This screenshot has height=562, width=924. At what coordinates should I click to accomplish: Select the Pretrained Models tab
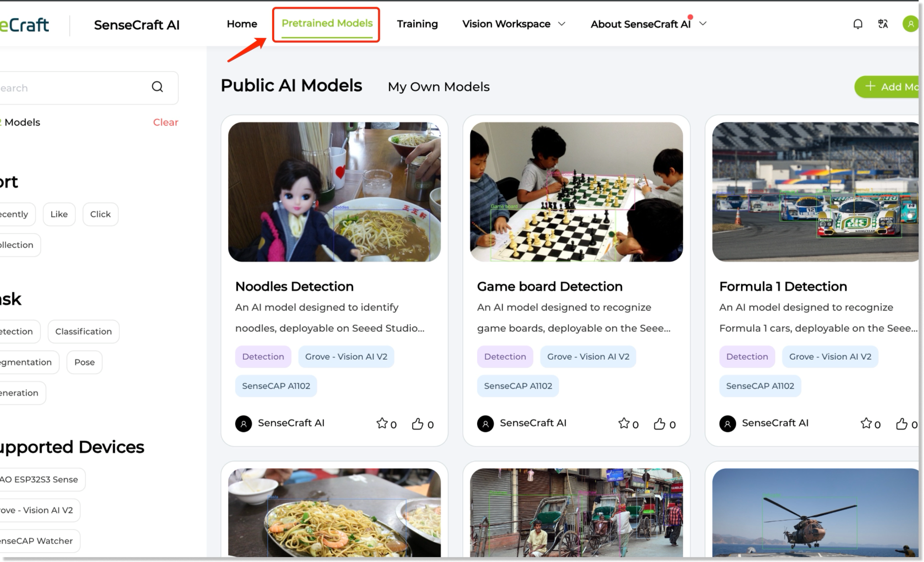coord(327,23)
